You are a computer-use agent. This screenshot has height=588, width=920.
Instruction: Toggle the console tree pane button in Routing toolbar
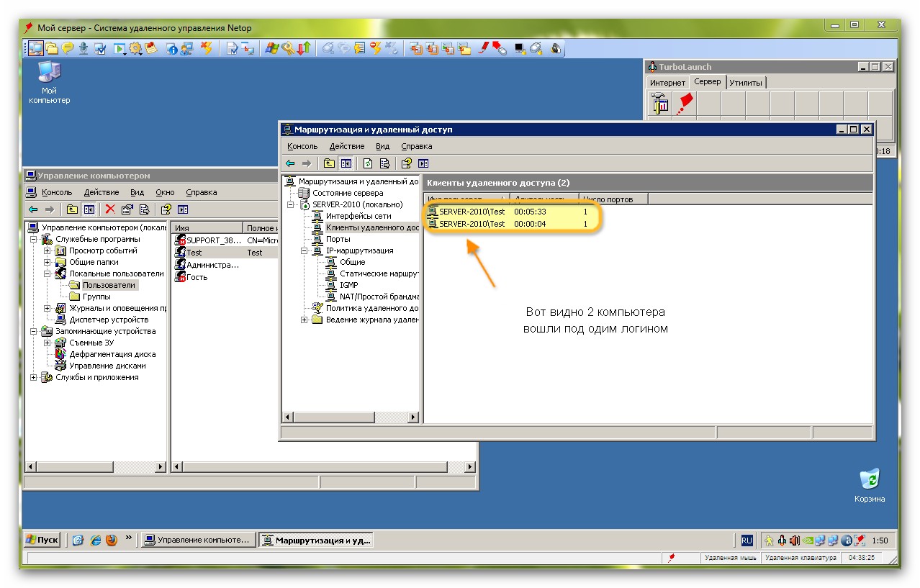coord(346,163)
